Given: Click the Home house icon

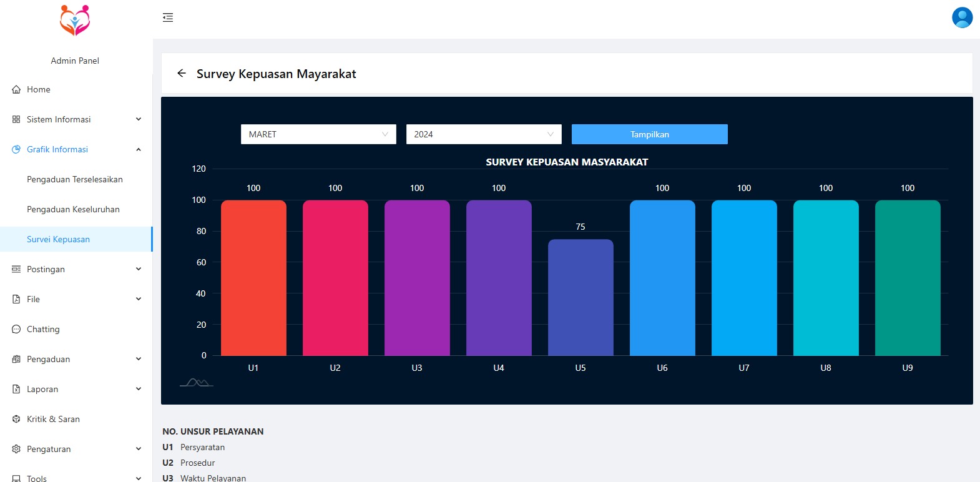Looking at the screenshot, I should coord(16,89).
